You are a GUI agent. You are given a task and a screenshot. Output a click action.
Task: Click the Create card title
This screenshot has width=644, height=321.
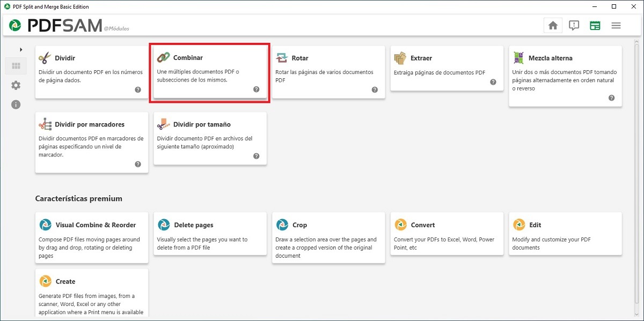coord(65,281)
